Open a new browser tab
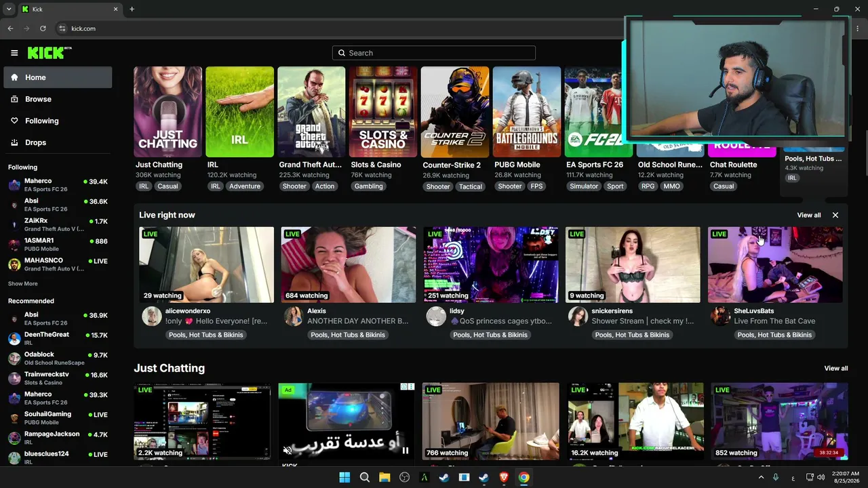868x488 pixels. pos(132,9)
